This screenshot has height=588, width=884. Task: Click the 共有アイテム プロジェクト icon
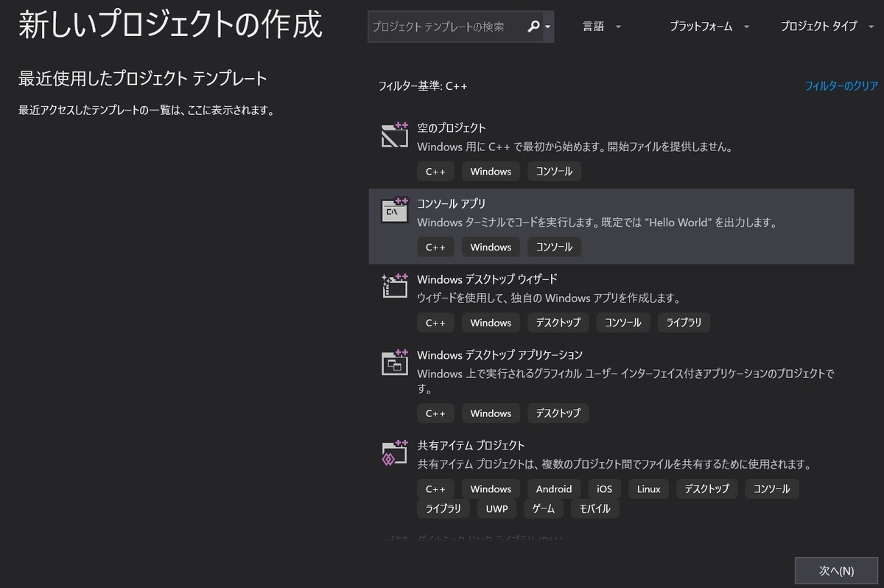click(x=395, y=453)
